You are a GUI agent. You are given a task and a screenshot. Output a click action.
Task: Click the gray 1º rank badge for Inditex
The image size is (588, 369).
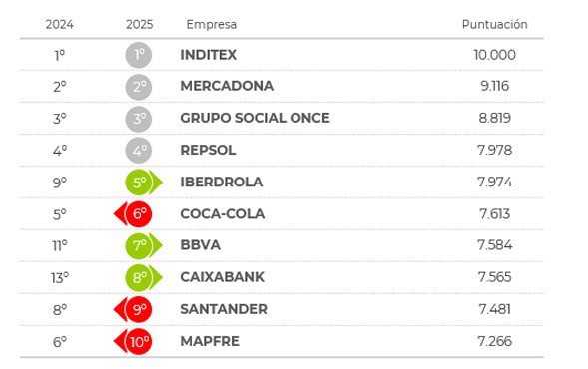[x=139, y=55]
